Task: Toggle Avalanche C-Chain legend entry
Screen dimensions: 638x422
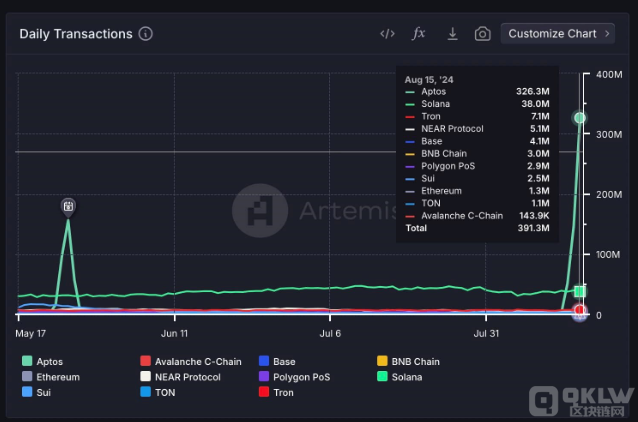Action: click(190, 361)
